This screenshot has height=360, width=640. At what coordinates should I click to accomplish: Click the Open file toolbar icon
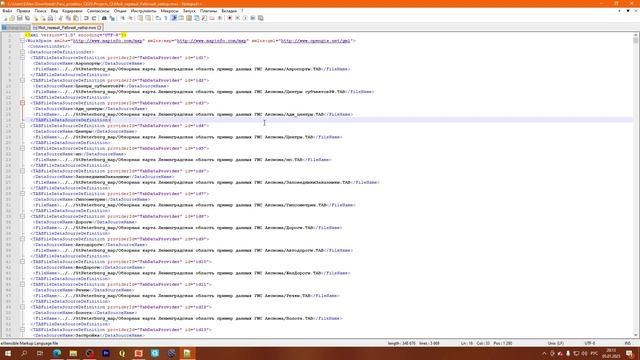point(12,18)
